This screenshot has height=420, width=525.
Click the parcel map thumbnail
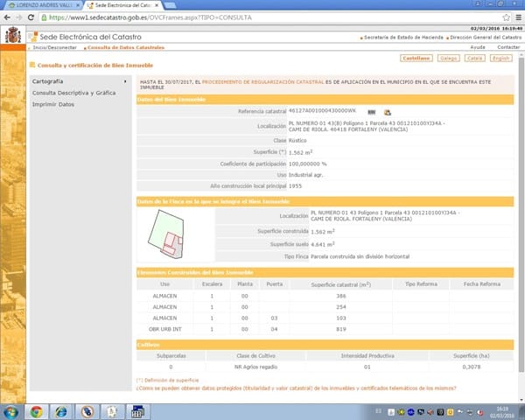(x=166, y=234)
